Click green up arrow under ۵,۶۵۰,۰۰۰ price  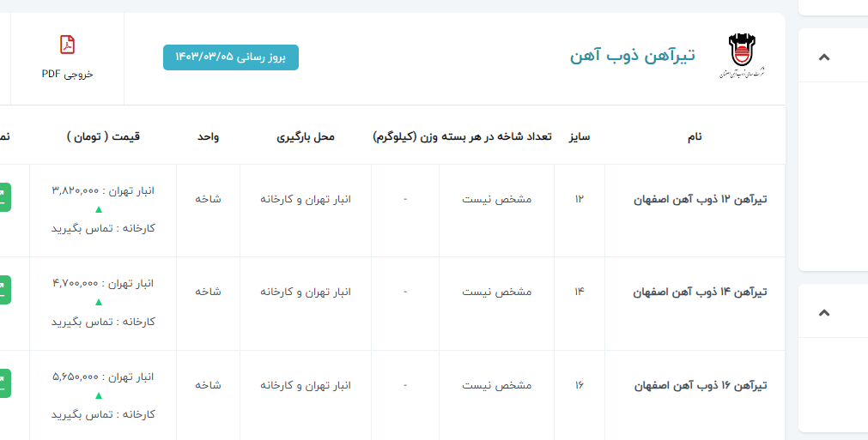click(98, 395)
